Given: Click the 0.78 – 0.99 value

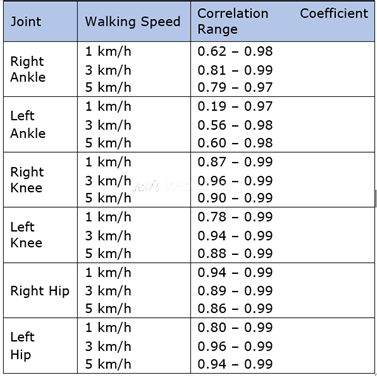Looking at the screenshot, I should (x=235, y=217).
